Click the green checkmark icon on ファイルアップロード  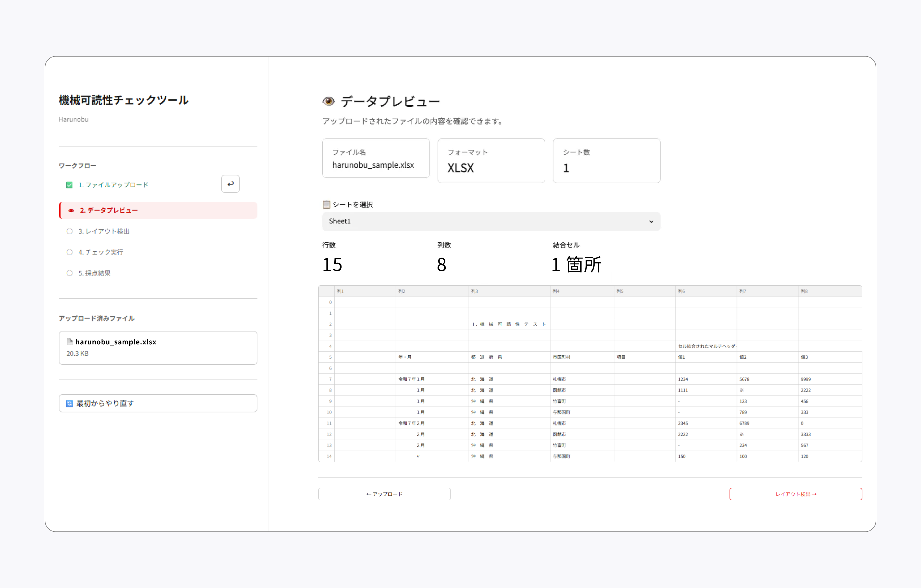click(x=69, y=185)
